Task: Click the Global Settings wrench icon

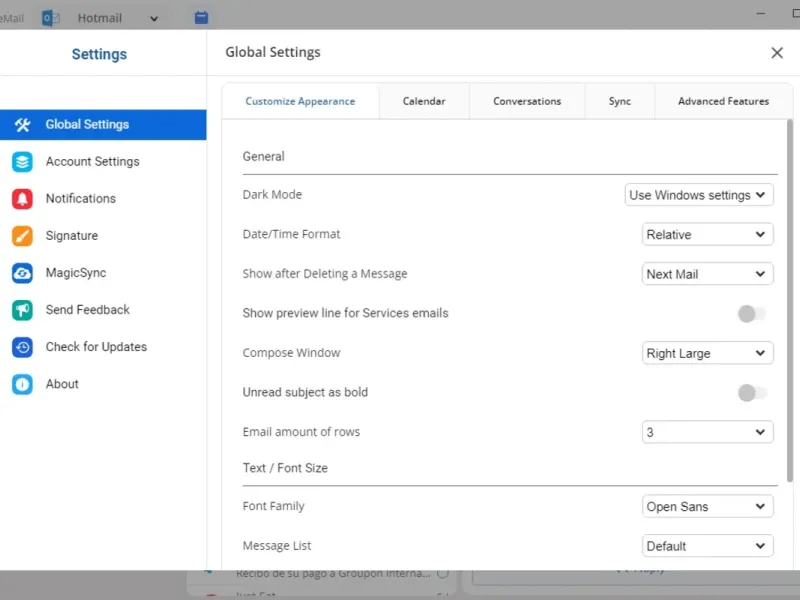Action: 22,125
